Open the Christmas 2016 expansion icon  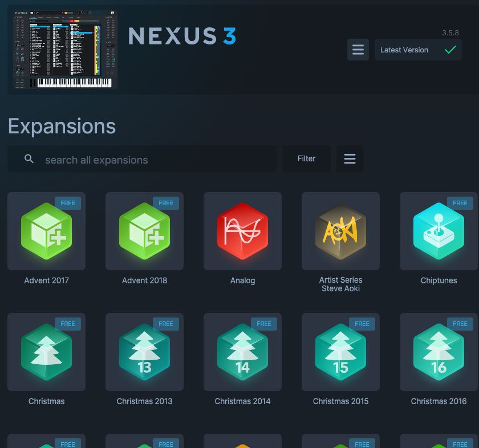[439, 352]
